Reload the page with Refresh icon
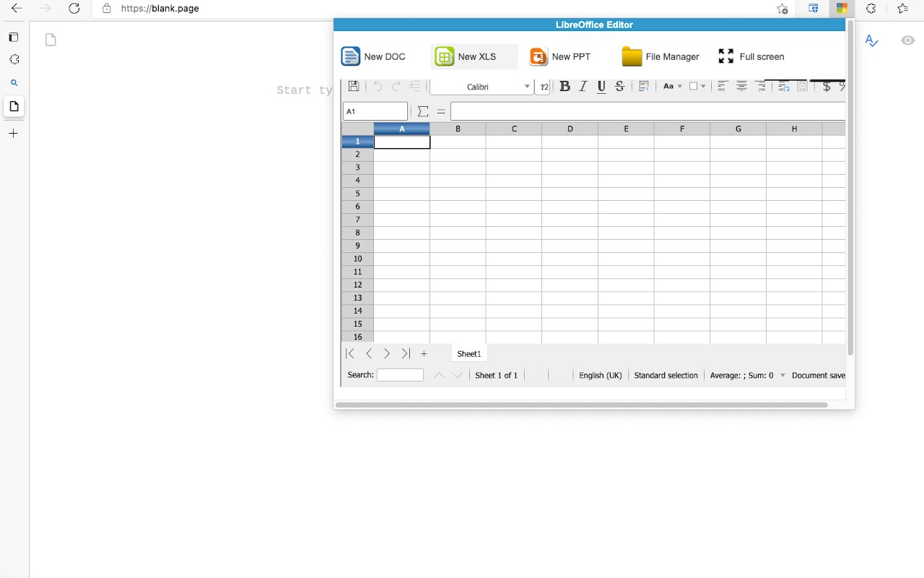This screenshot has width=924, height=578. click(x=74, y=9)
